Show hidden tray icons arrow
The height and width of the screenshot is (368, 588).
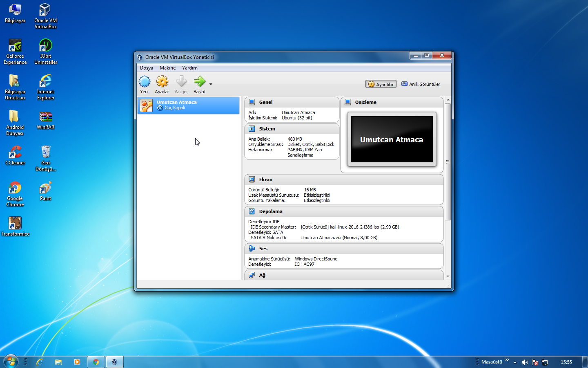pos(515,362)
